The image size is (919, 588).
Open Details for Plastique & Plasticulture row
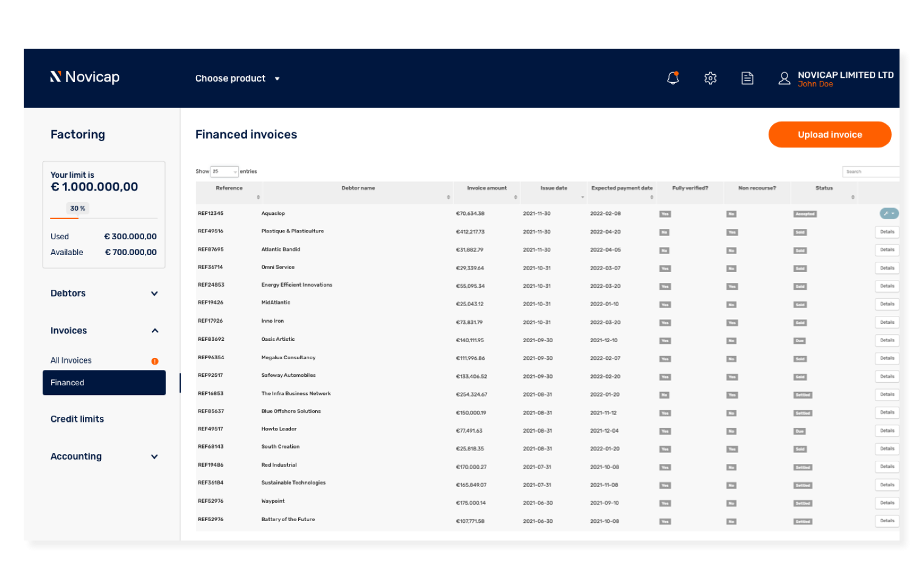click(887, 232)
